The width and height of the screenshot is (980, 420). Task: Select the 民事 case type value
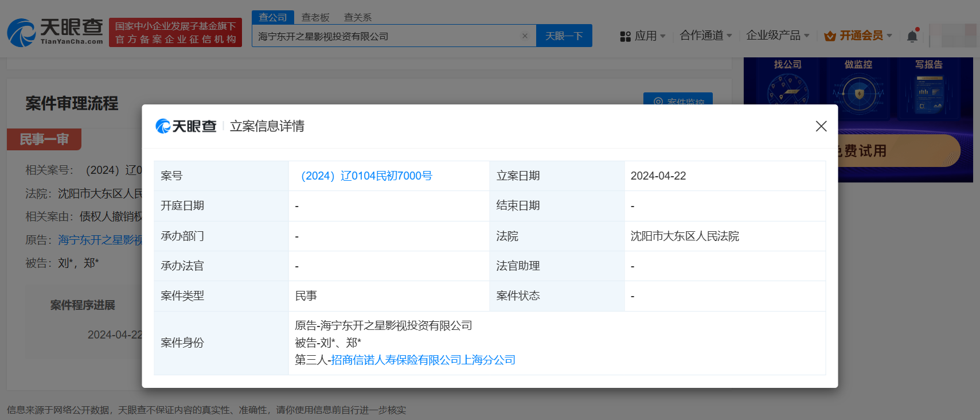pos(306,296)
